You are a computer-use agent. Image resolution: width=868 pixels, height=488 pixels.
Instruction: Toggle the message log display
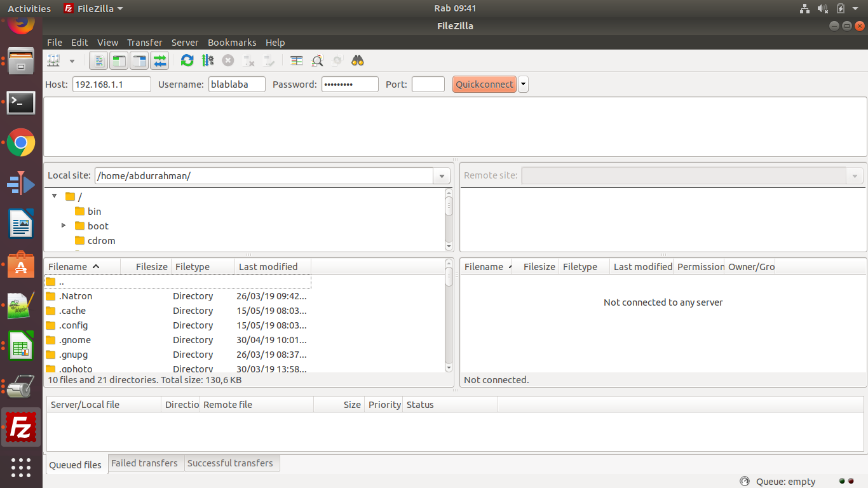[x=98, y=60]
